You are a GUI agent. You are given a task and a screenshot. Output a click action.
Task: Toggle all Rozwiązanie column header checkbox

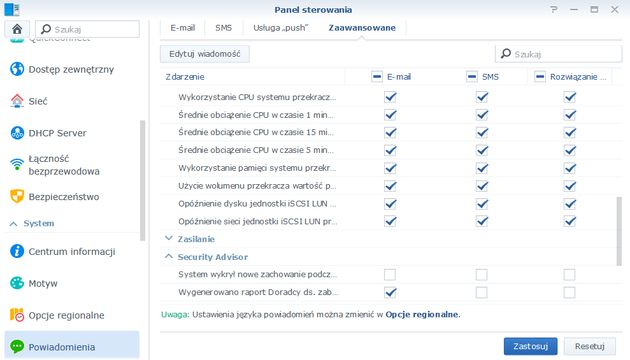click(540, 76)
